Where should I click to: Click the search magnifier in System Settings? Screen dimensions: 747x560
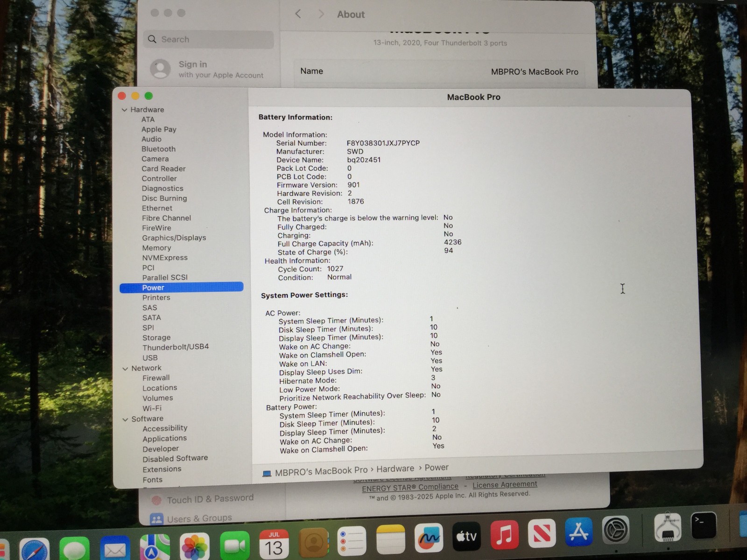tap(152, 40)
